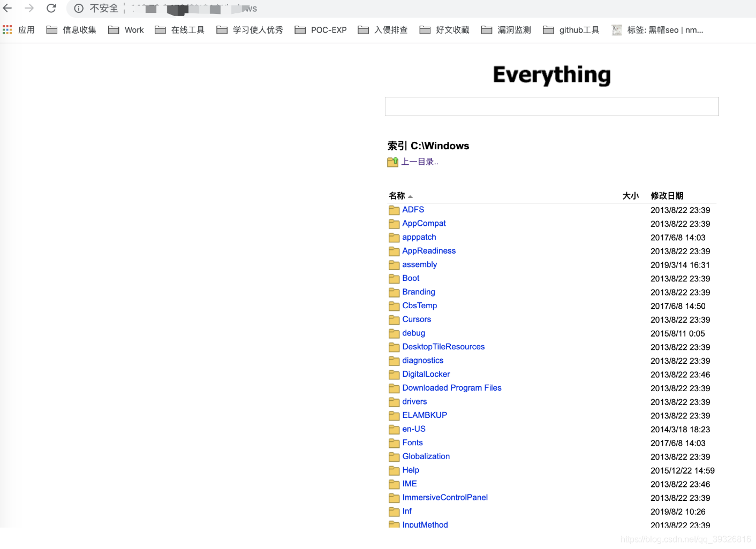Screen dimensions: 756x549
Task: Open the Branding folder link
Action: pyautogui.click(x=419, y=292)
